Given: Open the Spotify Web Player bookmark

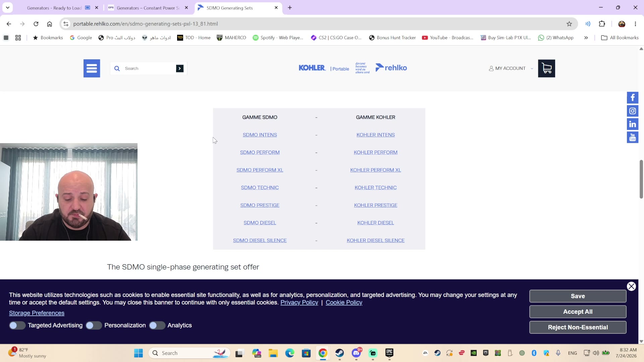Looking at the screenshot, I should point(278,38).
